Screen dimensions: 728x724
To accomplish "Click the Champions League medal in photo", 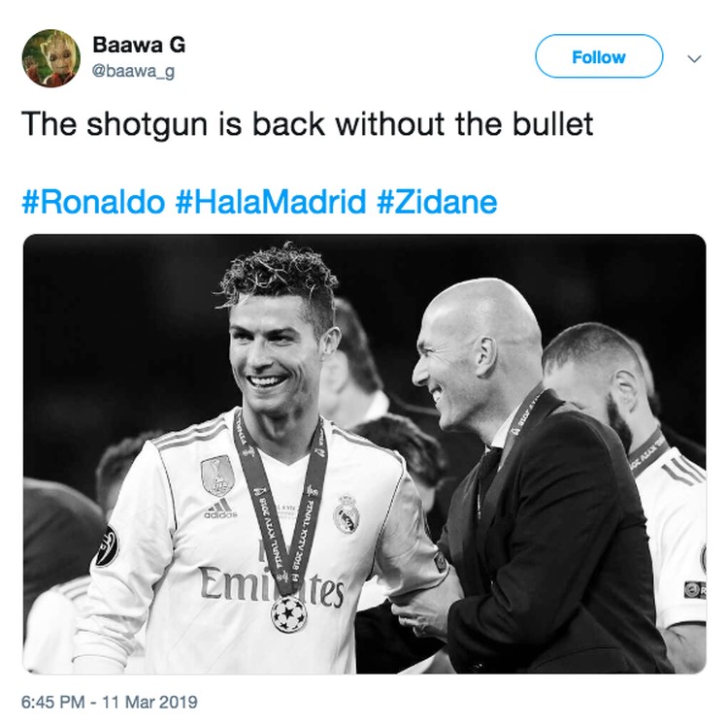I will 289,613.
